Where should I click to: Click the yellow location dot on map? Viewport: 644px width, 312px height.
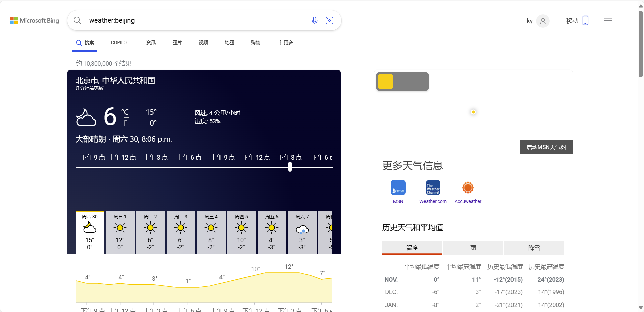click(x=473, y=112)
